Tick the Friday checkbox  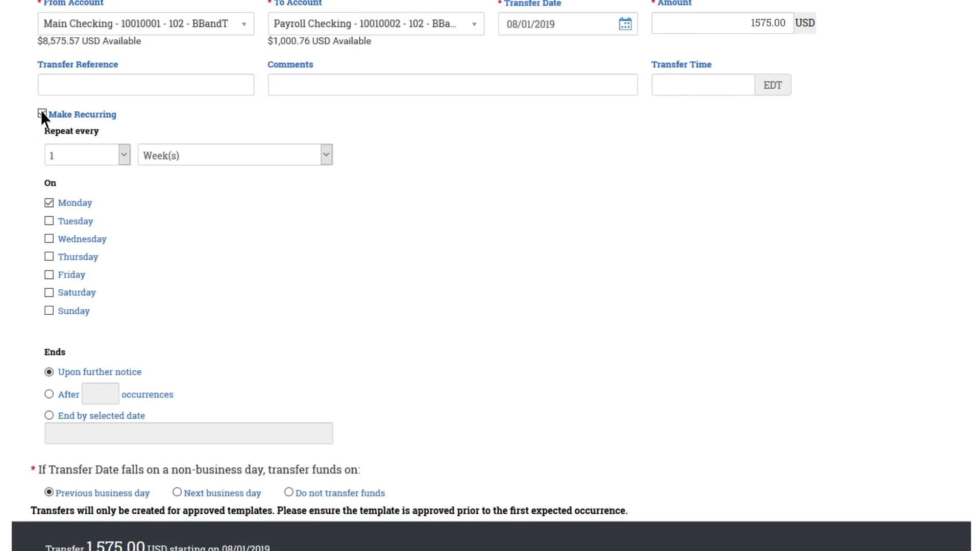click(x=49, y=275)
